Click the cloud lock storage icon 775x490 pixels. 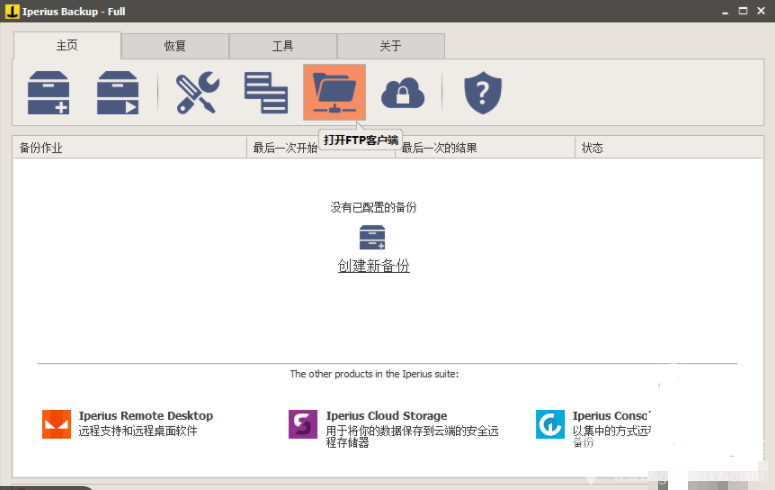click(x=403, y=93)
